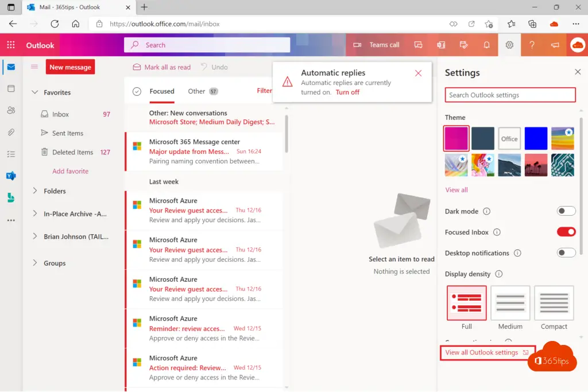Choose Full display density
The height and width of the screenshot is (392, 588).
click(466, 303)
